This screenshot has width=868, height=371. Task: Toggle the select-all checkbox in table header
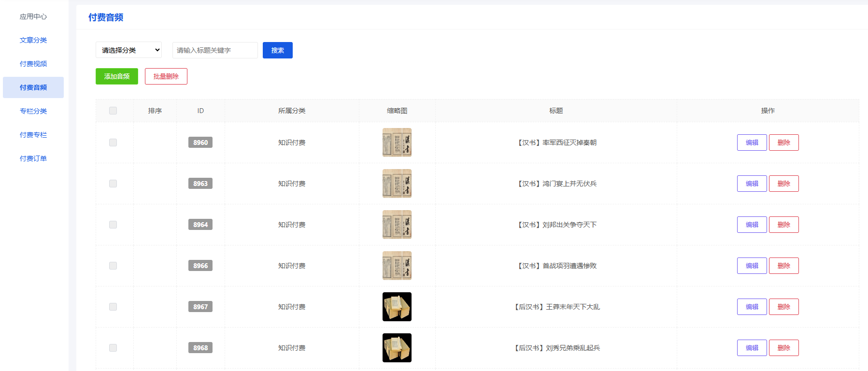point(113,111)
